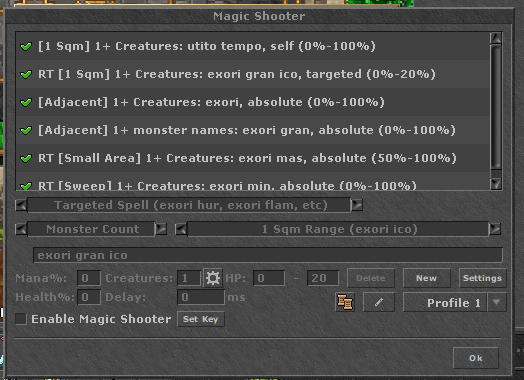Expand the profile dropdown arrow
The image size is (524, 380).
pos(497,302)
